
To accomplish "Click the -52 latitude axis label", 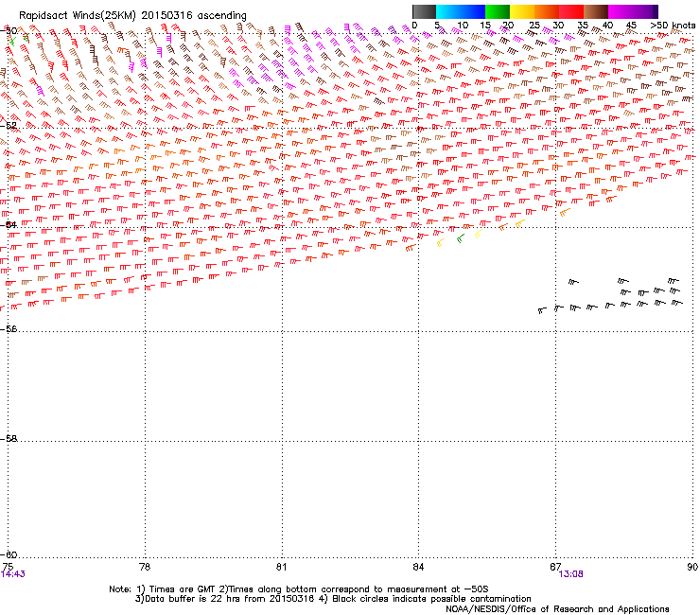I will pyautogui.click(x=9, y=126).
